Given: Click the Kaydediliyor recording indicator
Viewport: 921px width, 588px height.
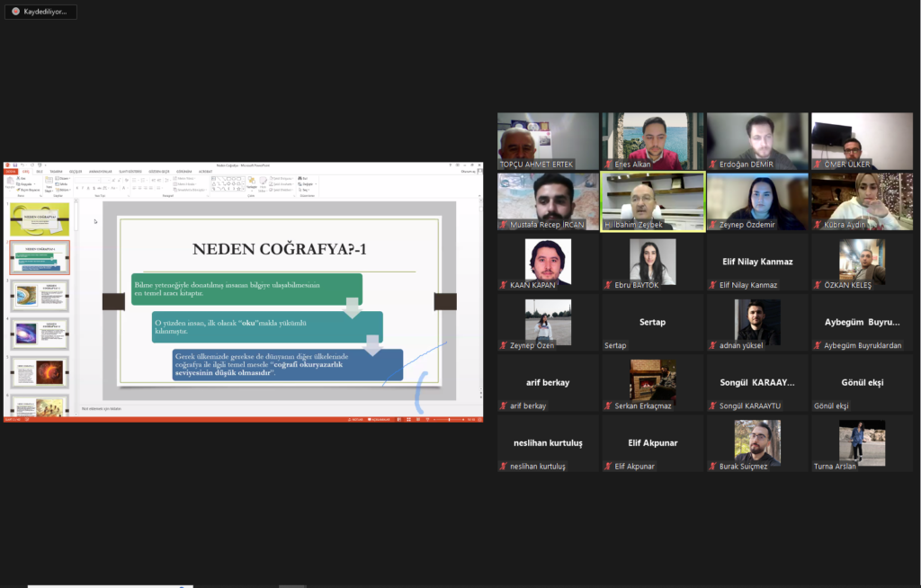Looking at the screenshot, I should coord(40,12).
